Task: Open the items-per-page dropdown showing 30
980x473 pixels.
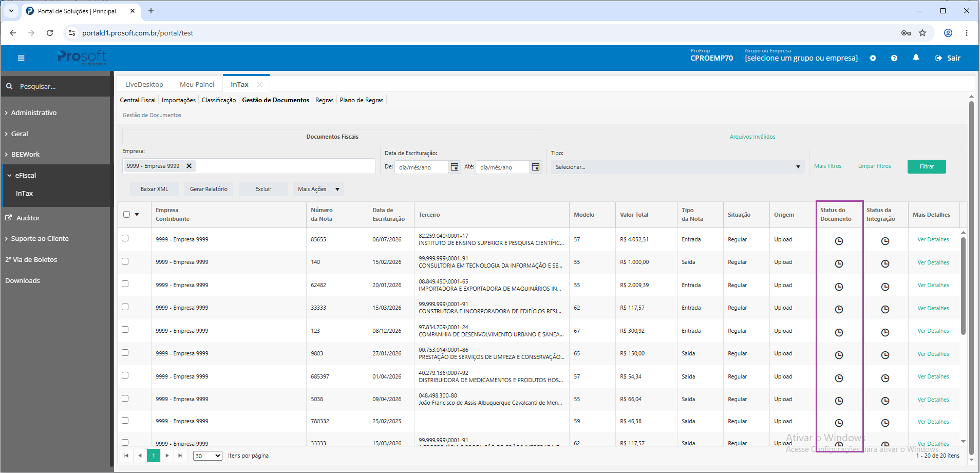Action: pos(208,456)
